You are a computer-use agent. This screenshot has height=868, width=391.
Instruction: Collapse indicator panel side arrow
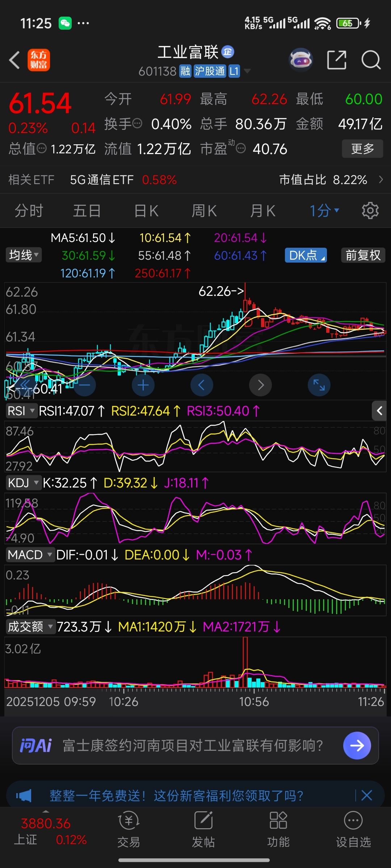pyautogui.click(x=379, y=411)
